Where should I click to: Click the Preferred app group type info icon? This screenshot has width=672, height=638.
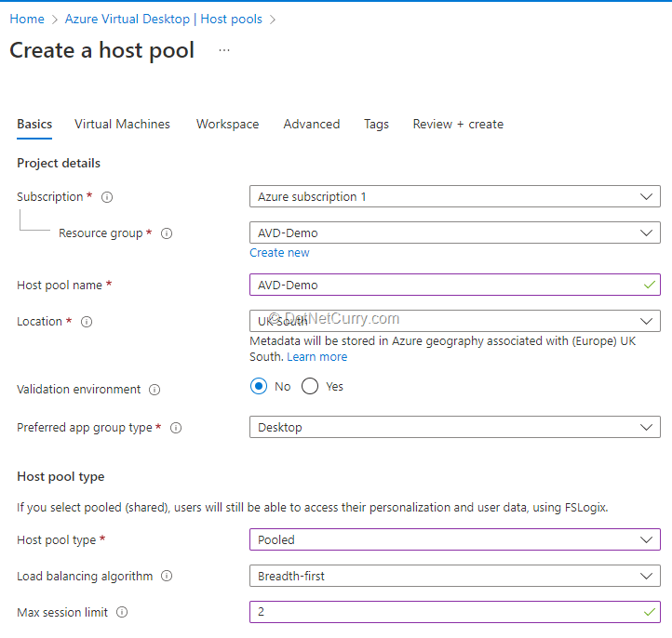pos(176,428)
